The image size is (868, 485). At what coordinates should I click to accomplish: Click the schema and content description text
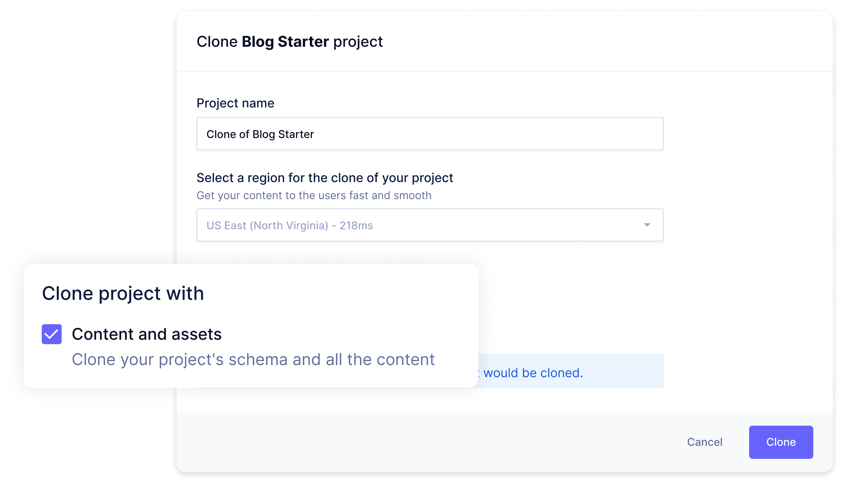click(x=253, y=360)
